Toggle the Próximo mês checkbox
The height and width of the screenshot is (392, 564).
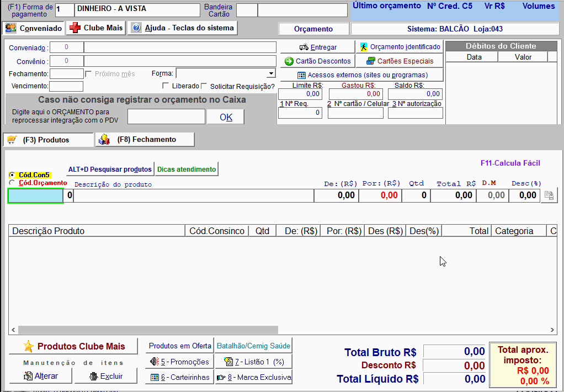click(88, 74)
